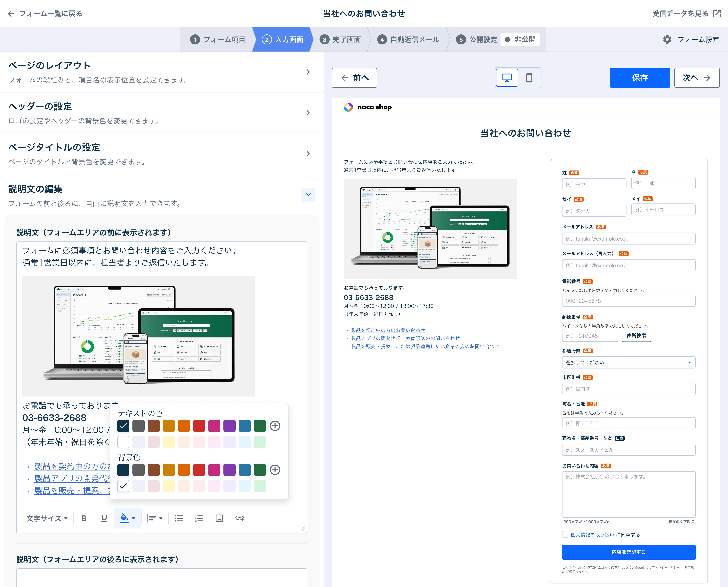Click the 次へ button
The width and height of the screenshot is (728, 587).
point(697,78)
